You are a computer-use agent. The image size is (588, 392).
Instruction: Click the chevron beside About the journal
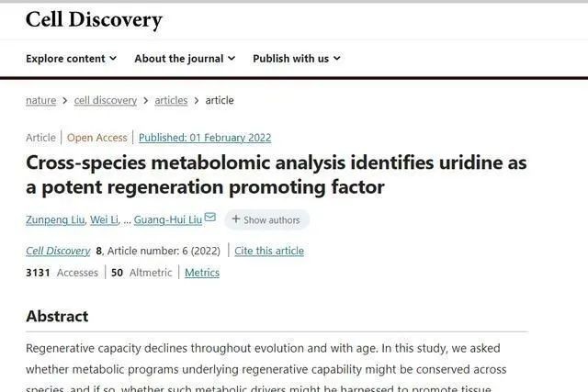pos(232,59)
